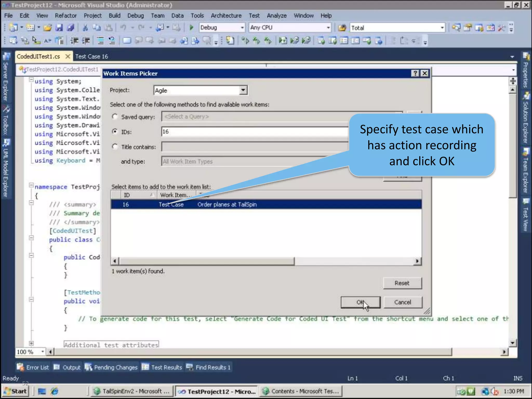This screenshot has width=532, height=399.
Task: Click the Reset button
Action: (402, 283)
